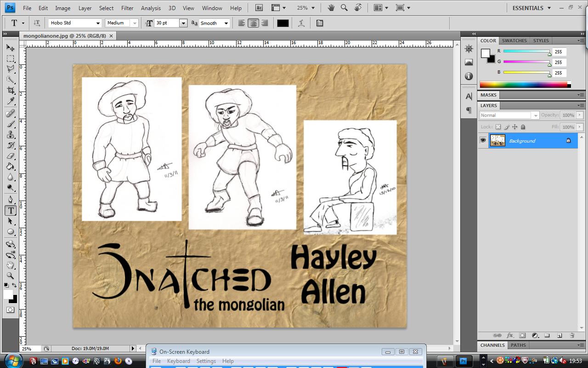This screenshot has width=588, height=368.
Task: Choose the Pen tool
Action: pos(9,199)
